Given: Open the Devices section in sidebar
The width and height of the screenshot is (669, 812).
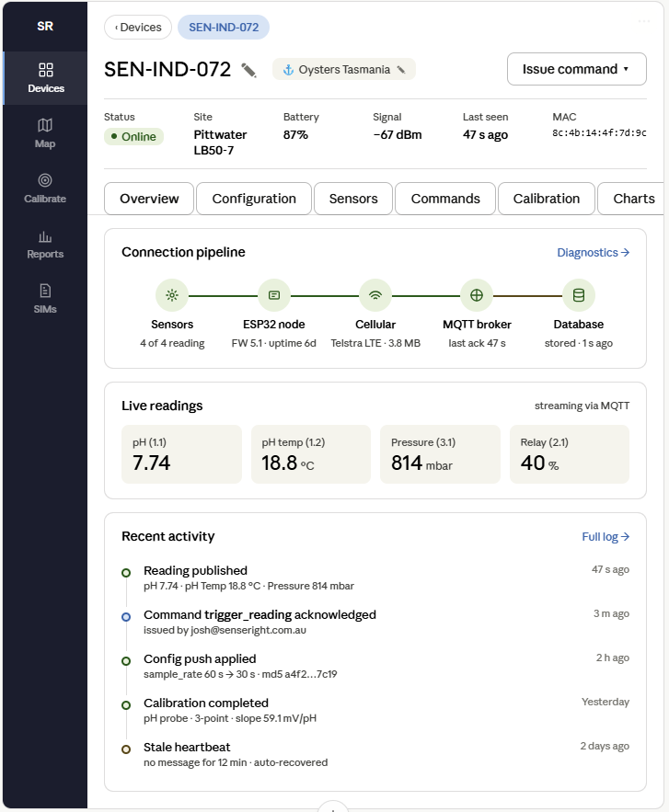Looking at the screenshot, I should coord(45,78).
